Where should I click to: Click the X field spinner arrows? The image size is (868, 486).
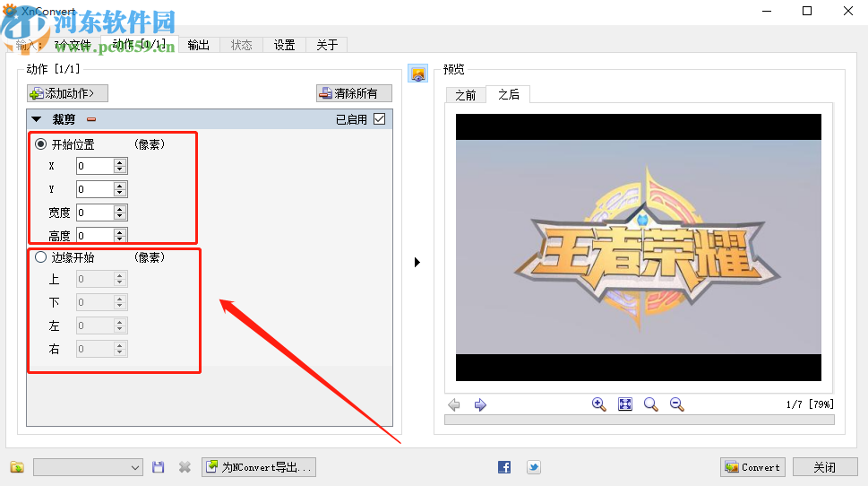[x=119, y=166]
